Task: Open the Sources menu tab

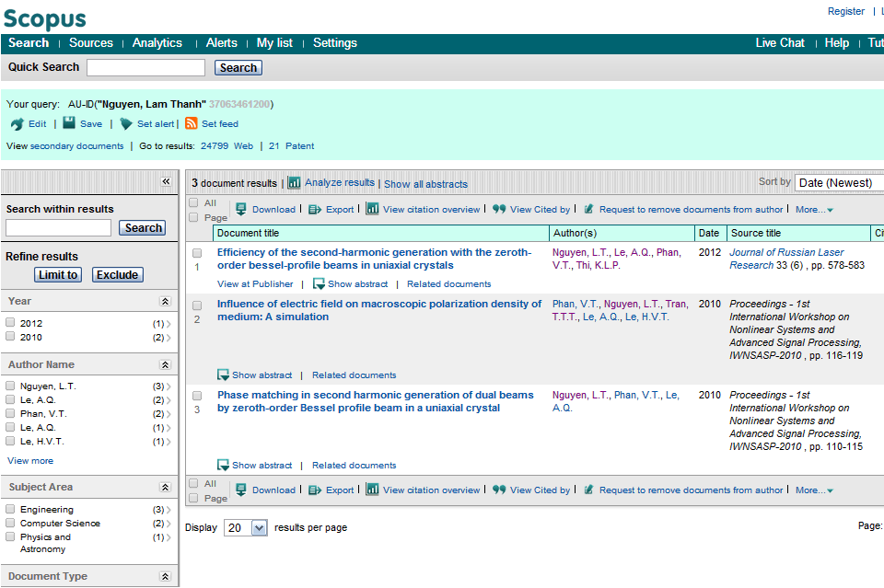Action: click(91, 43)
